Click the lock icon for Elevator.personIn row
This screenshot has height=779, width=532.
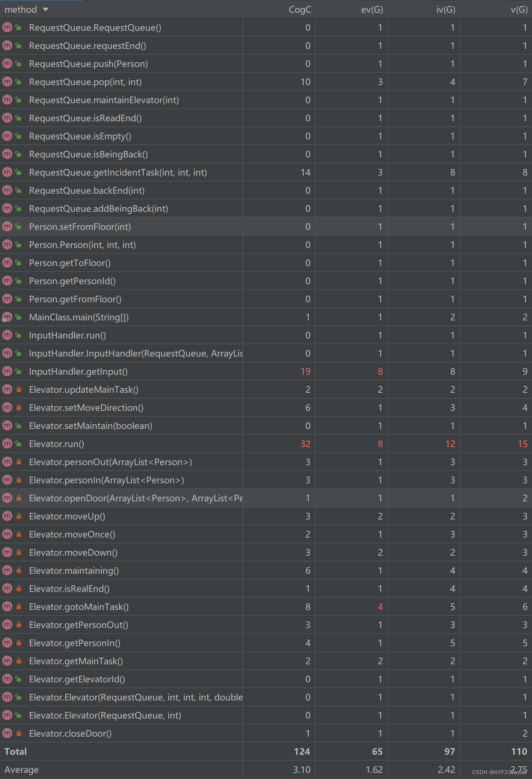[x=18, y=480]
